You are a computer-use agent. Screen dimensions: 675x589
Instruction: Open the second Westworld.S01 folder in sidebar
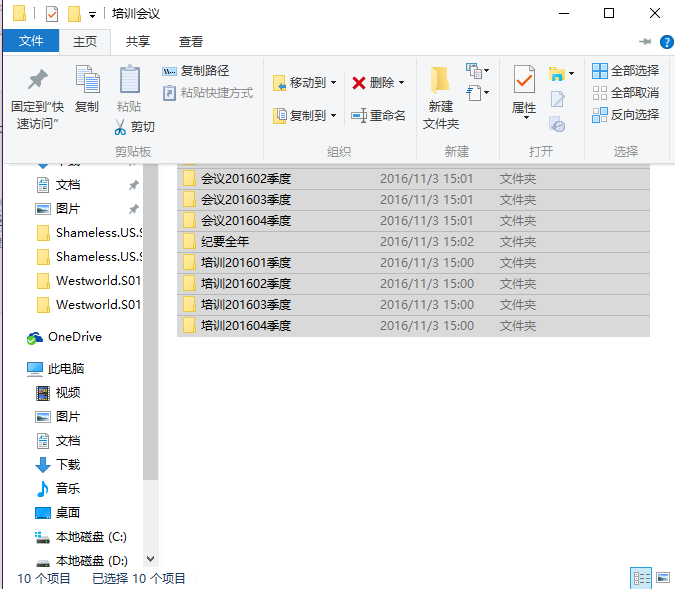pos(88,305)
